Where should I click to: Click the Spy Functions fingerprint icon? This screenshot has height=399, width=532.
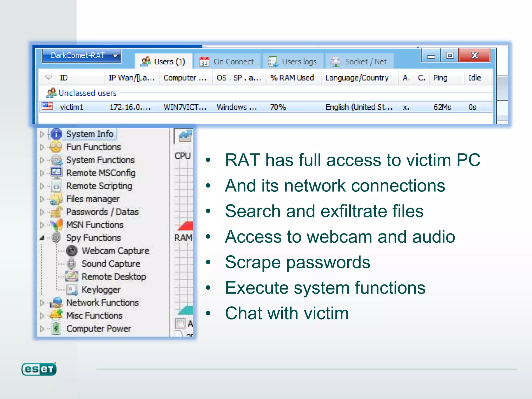[56, 238]
